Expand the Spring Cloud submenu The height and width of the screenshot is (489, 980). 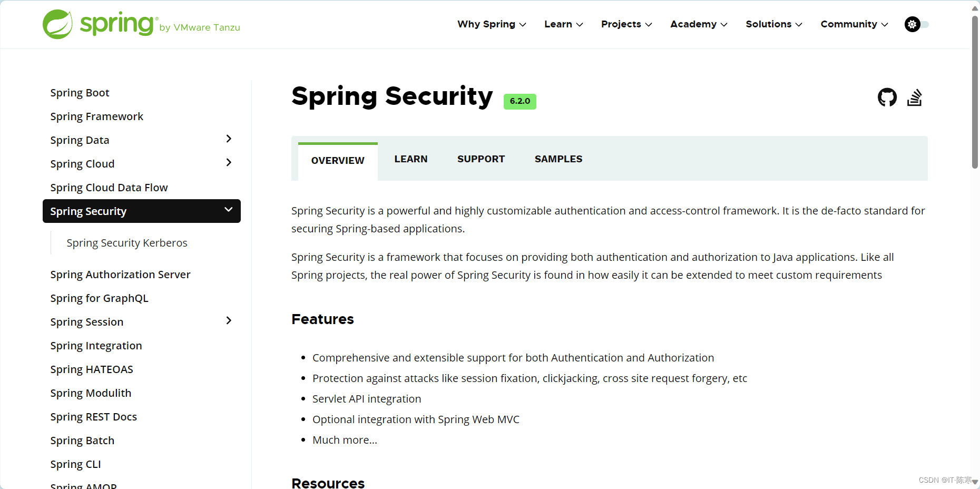click(x=229, y=162)
